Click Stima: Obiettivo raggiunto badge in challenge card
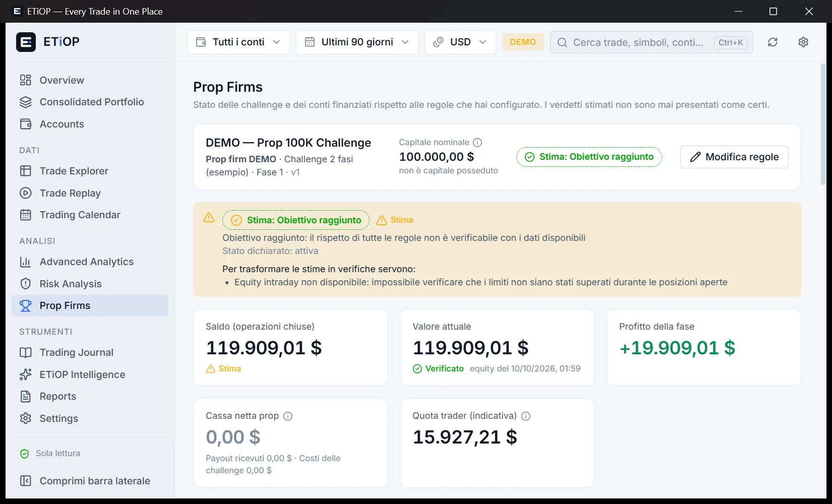832x504 pixels. (x=589, y=157)
